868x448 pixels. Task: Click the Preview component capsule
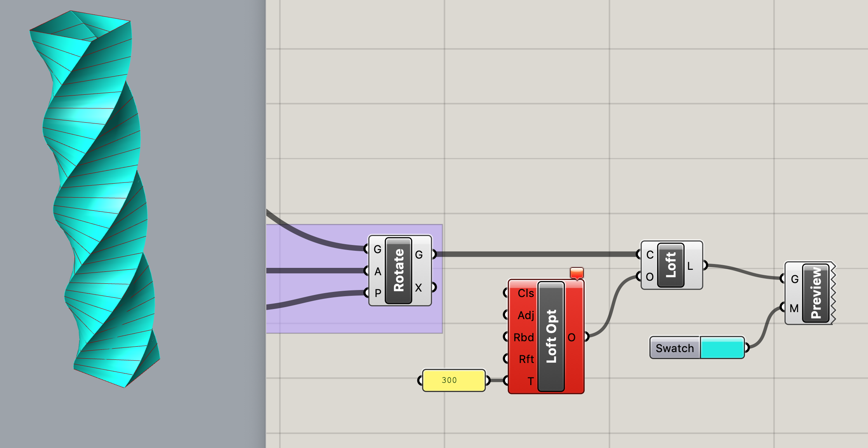point(816,293)
